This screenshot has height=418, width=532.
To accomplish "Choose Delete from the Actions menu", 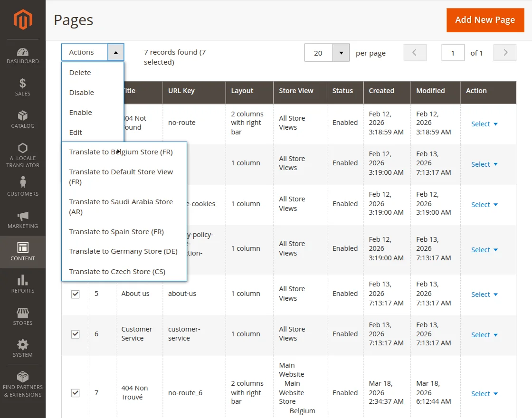I will pyautogui.click(x=80, y=73).
